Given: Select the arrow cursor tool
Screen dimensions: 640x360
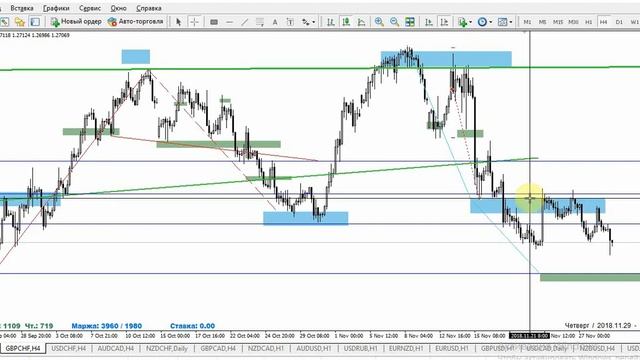Looking at the screenshot, I should 178,22.
